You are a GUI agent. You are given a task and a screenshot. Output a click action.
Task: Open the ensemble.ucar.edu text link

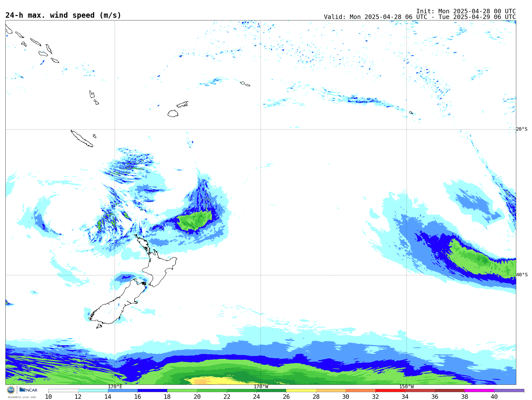(22, 397)
